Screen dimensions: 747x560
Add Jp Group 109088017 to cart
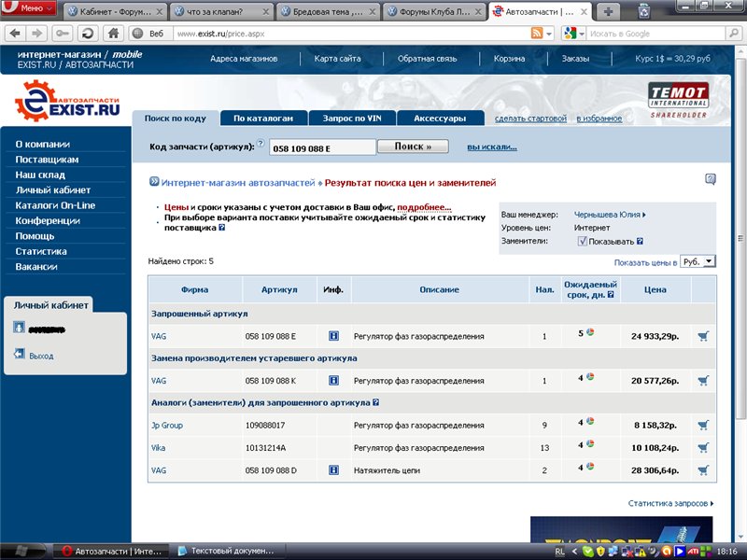[703, 425]
